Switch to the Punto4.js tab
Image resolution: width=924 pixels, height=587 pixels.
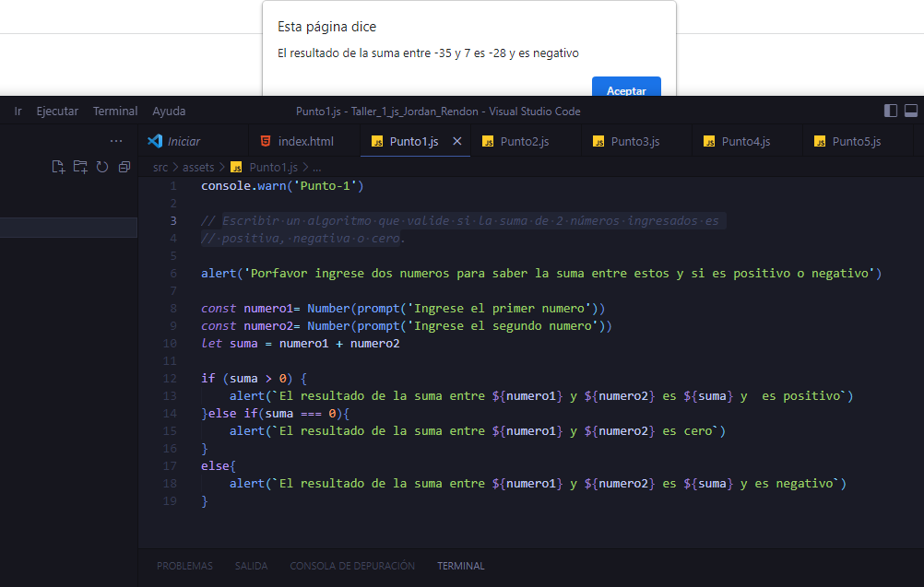coord(747,141)
